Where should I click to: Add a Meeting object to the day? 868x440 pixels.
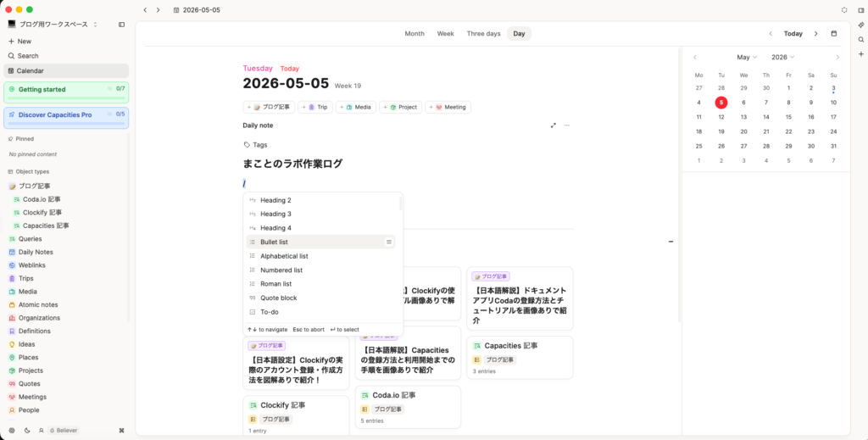click(448, 107)
